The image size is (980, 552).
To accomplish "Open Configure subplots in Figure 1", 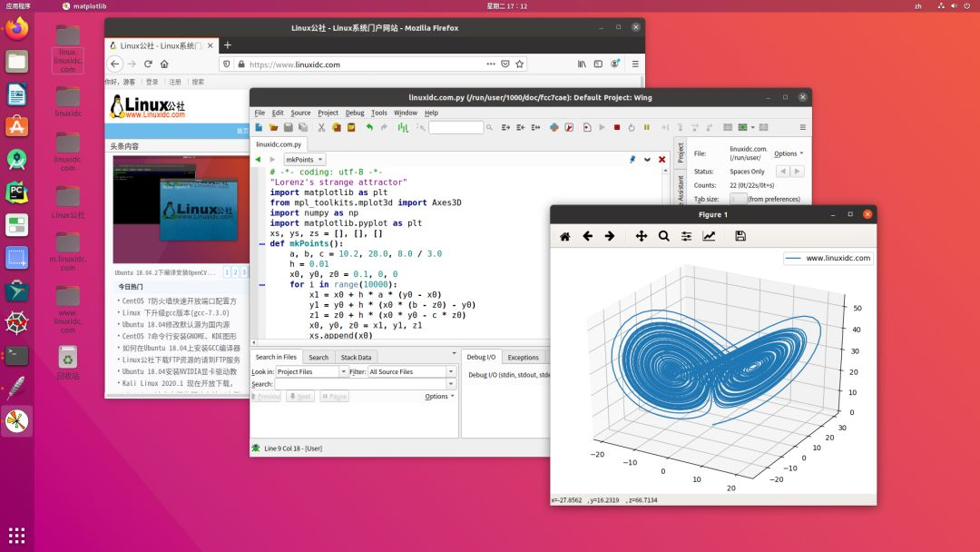I will [686, 236].
